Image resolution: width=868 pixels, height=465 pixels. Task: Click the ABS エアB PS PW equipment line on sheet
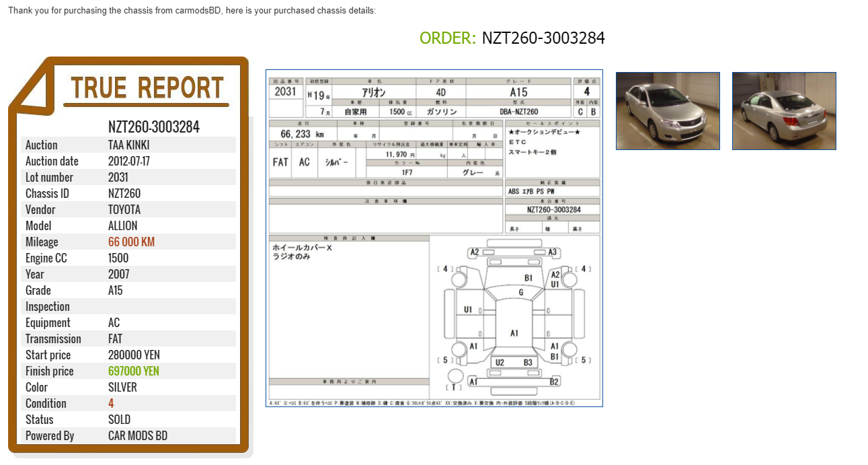coord(531,192)
